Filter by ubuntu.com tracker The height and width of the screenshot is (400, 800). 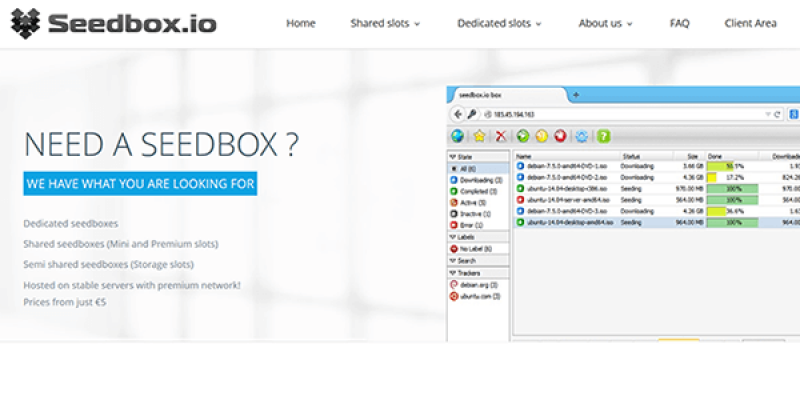[x=479, y=296]
